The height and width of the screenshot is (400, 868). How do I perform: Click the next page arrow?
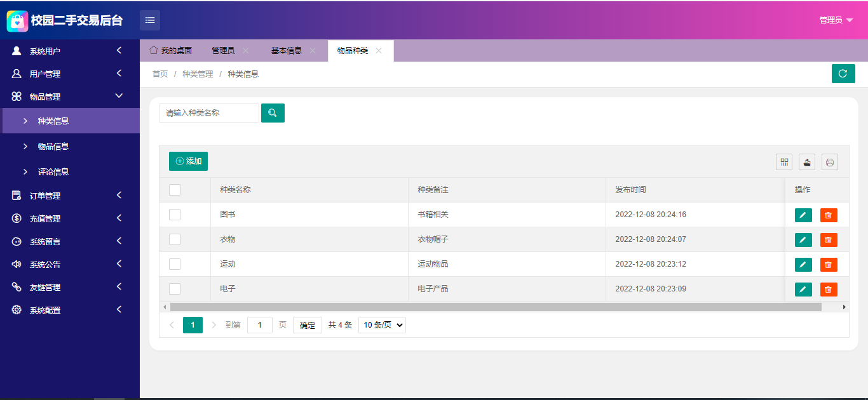coord(214,325)
